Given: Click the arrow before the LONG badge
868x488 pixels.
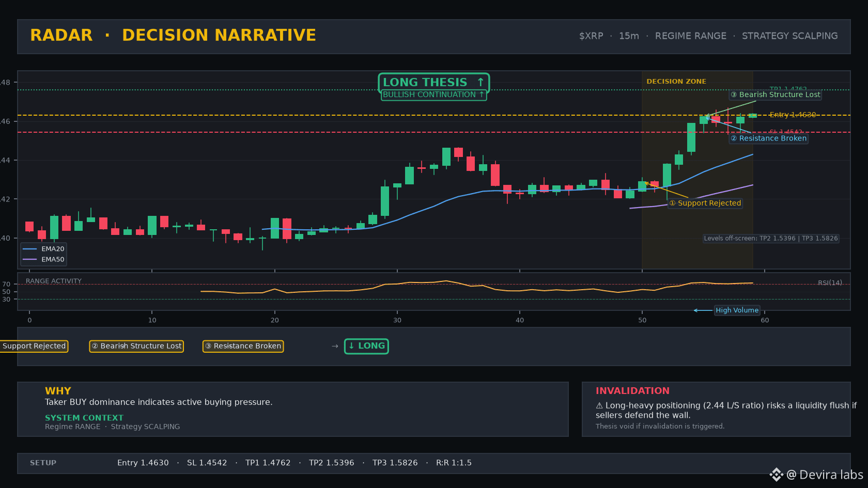Looking at the screenshot, I should (x=335, y=346).
